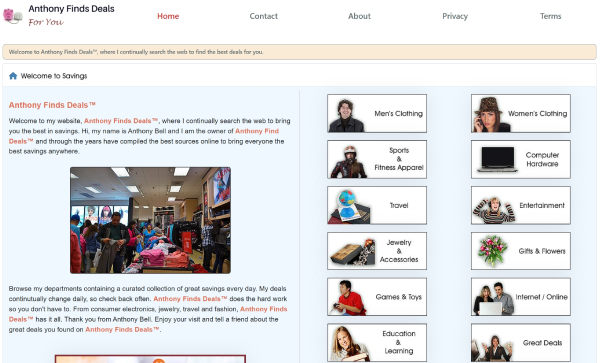The image size is (600, 363).
Task: Open the Women's Clothing category tile
Action: pyautogui.click(x=521, y=114)
